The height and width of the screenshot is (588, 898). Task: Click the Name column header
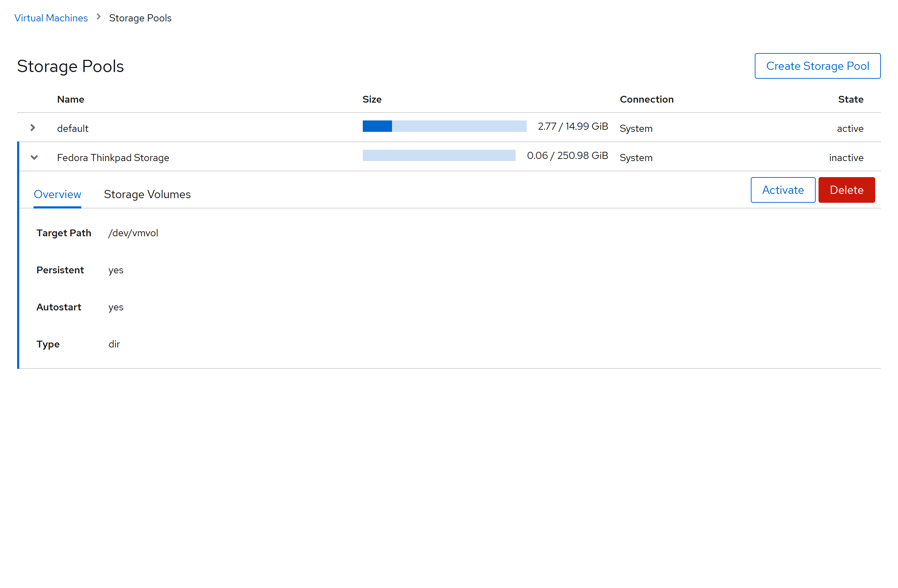tap(71, 99)
